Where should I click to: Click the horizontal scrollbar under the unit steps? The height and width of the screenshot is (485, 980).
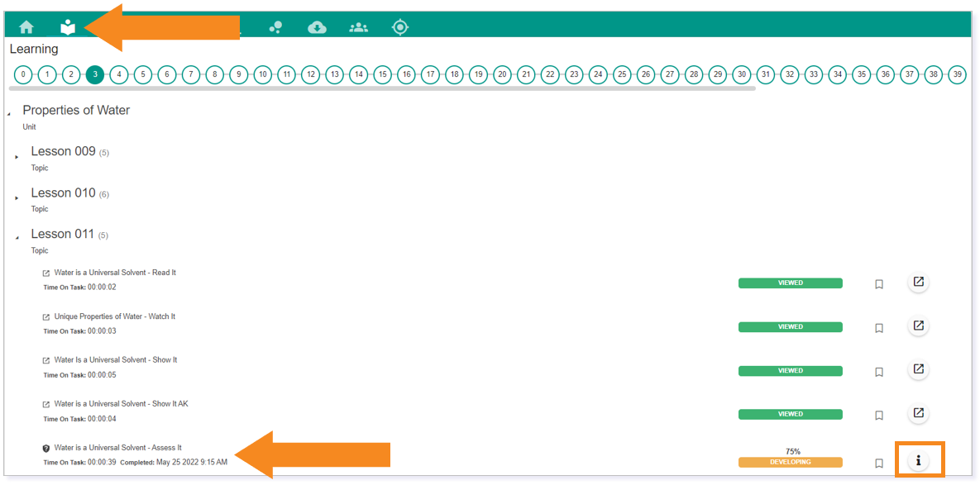click(x=382, y=88)
